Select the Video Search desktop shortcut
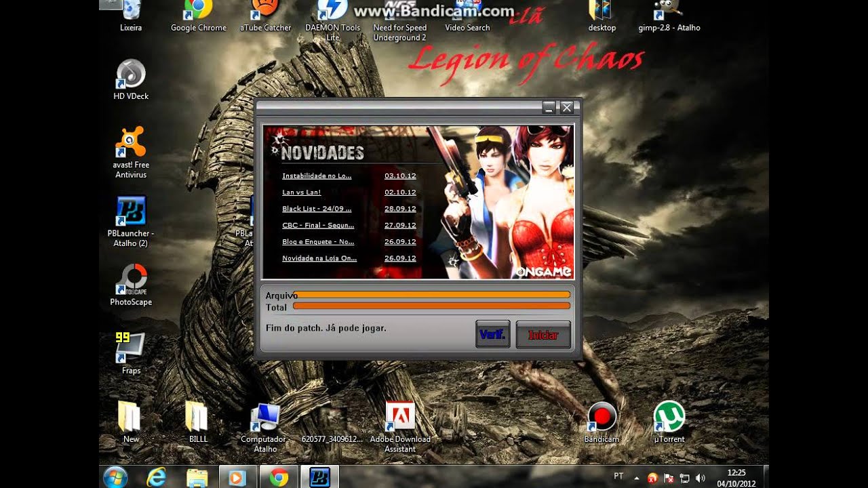Image resolution: width=868 pixels, height=488 pixels. coord(467,15)
